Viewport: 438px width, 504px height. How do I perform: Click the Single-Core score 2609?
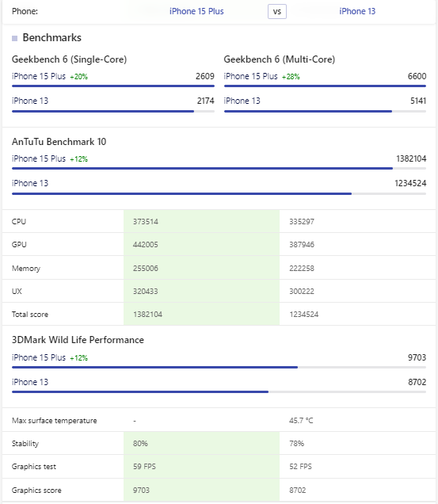click(x=205, y=77)
